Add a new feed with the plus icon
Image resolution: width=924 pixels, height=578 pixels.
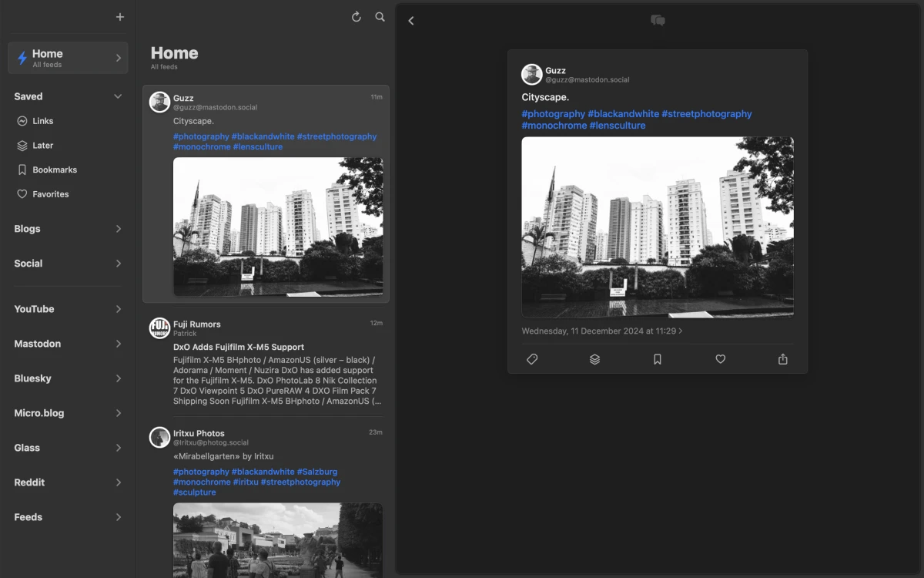click(120, 16)
